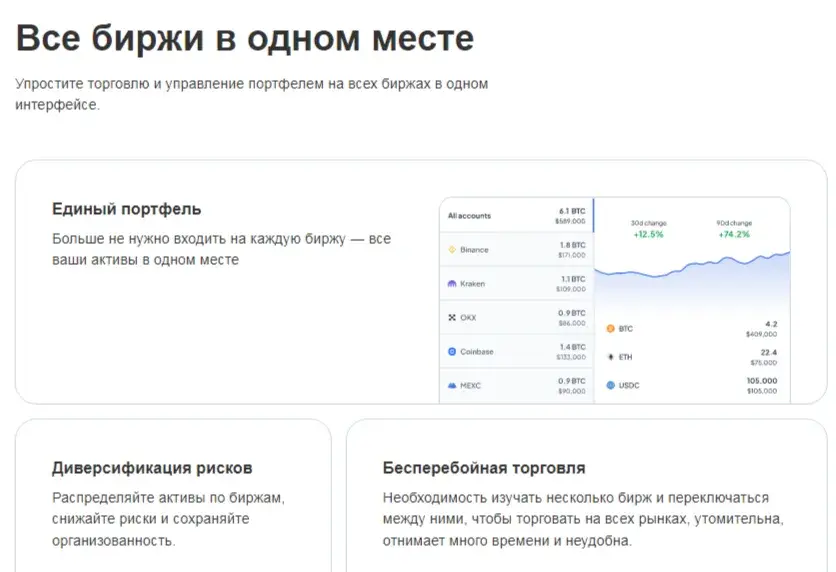Click the Распределяйте активы по биржам text
This screenshot has height=572, width=836.
pos(168,519)
